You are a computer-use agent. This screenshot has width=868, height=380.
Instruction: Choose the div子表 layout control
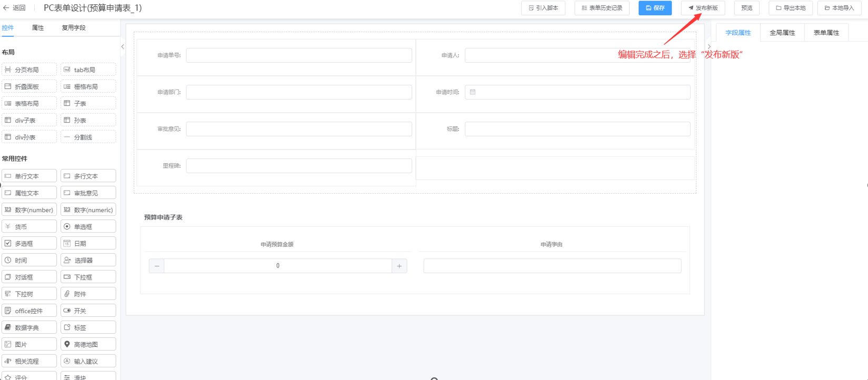pyautogui.click(x=29, y=120)
